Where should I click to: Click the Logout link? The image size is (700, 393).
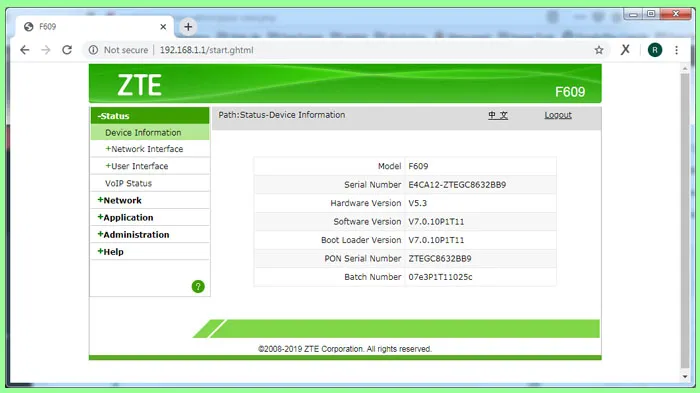pyautogui.click(x=558, y=115)
